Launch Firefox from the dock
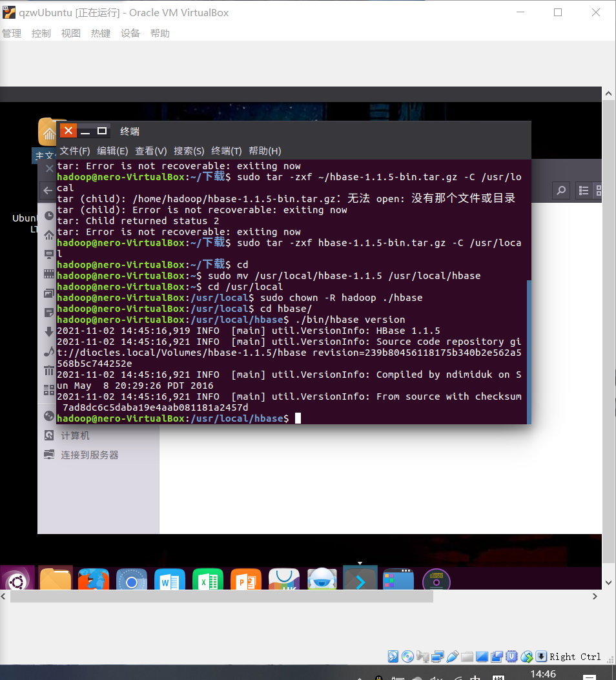This screenshot has height=680, width=616. pyautogui.click(x=94, y=579)
